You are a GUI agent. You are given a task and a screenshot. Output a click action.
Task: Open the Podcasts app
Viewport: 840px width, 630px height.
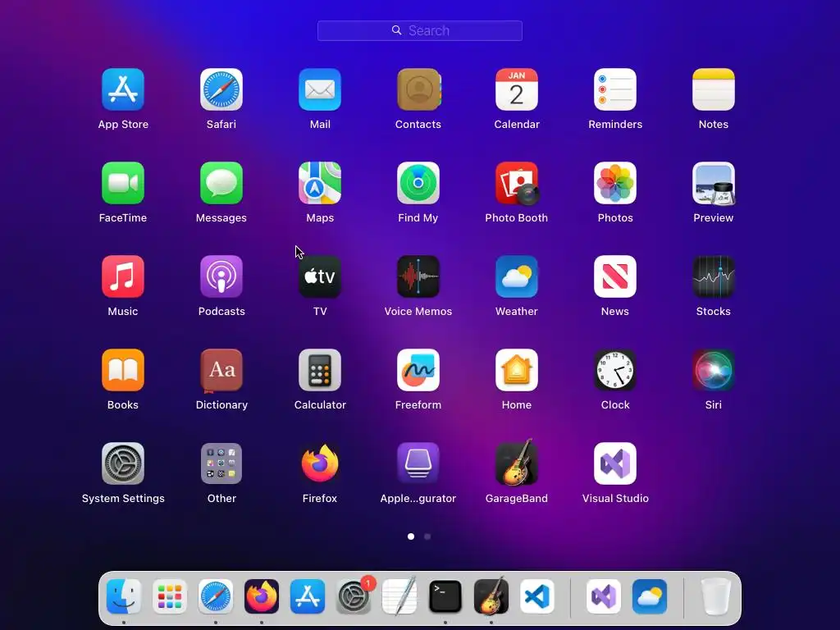[x=221, y=276]
